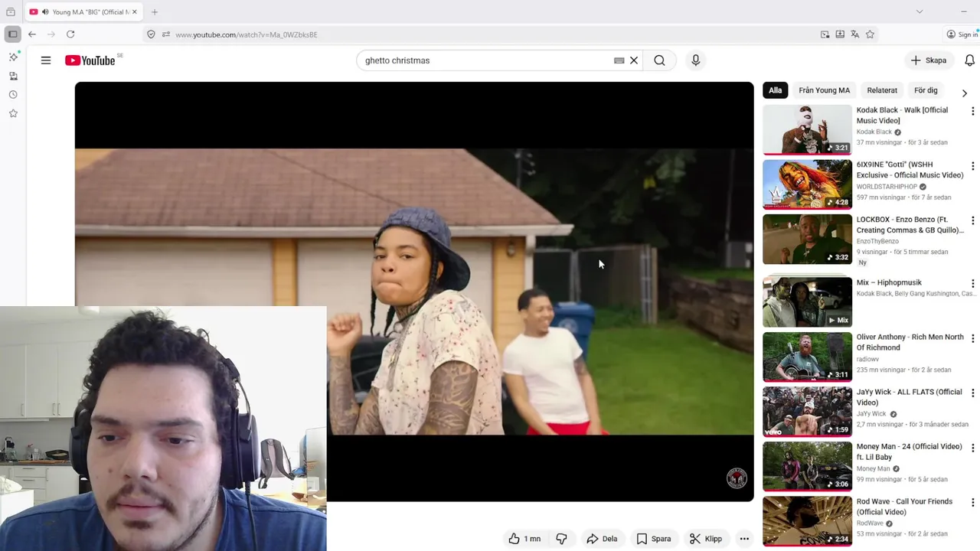Screen dimensions: 980x551
Task: Open the 6IX9INE Gotti thumbnail
Action: (x=807, y=184)
